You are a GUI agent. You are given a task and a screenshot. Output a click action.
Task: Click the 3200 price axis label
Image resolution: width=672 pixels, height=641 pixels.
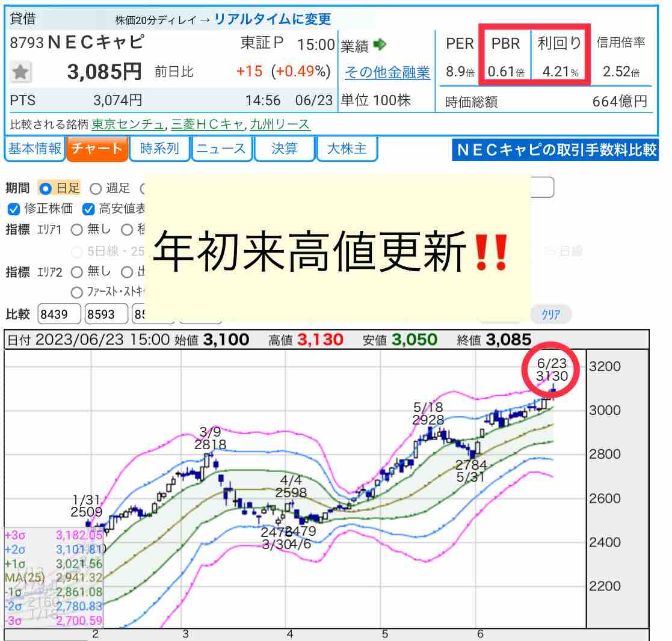pos(605,366)
